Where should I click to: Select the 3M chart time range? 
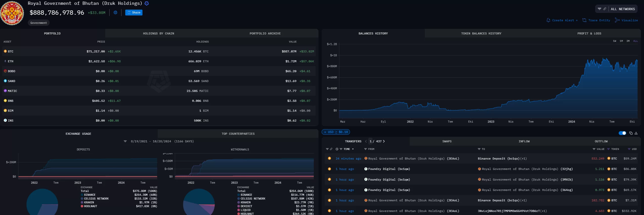click(628, 41)
